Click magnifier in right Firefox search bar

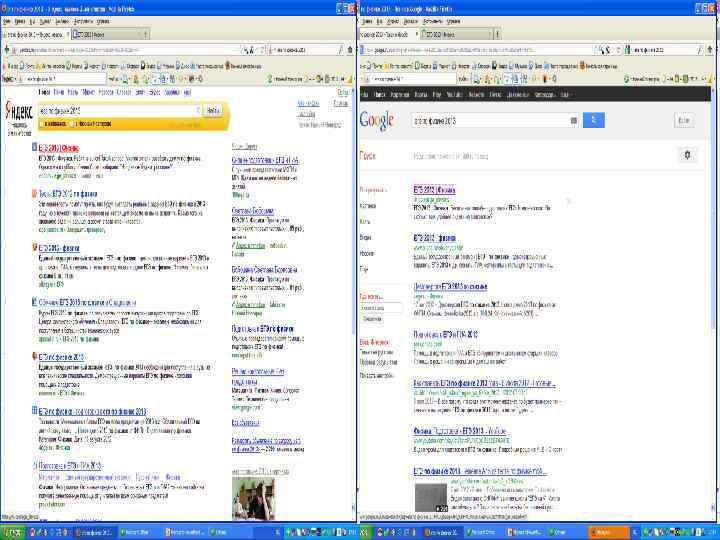(700, 50)
